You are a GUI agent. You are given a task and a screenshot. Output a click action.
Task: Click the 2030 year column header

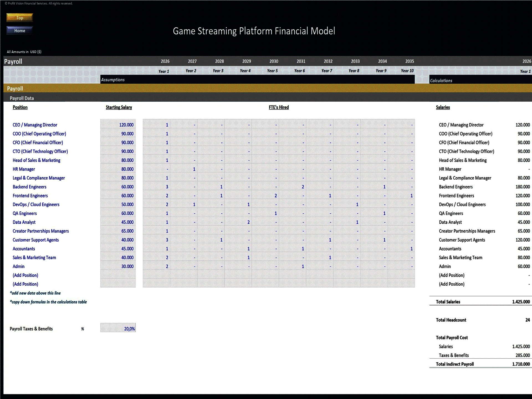[x=274, y=61]
